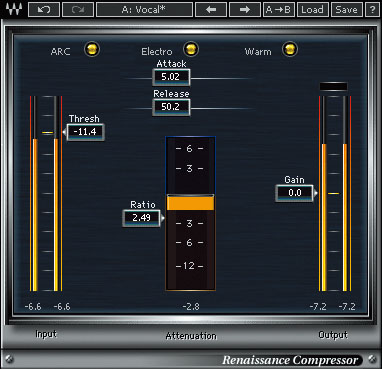
Task: Undo the last change
Action: tap(44, 10)
